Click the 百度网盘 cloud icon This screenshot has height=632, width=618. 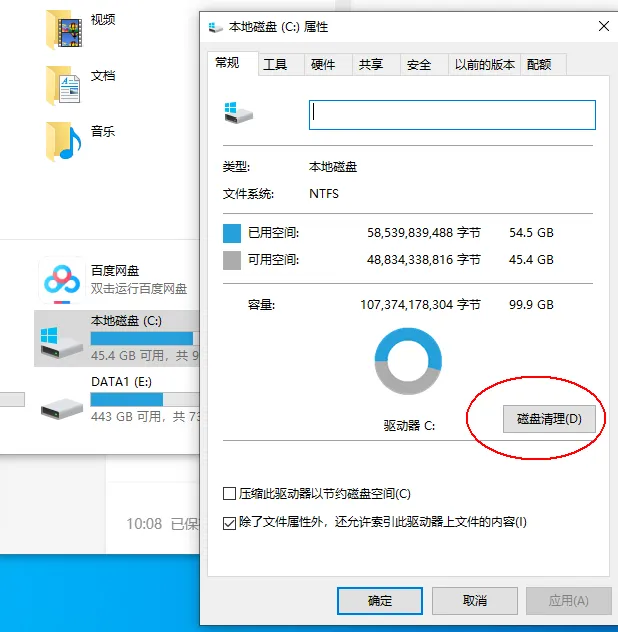point(62,280)
